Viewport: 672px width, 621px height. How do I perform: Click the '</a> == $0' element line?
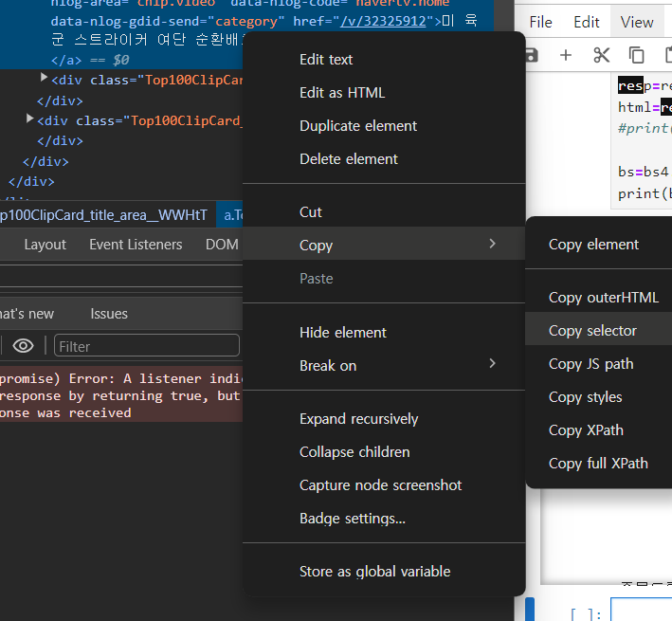(x=90, y=61)
